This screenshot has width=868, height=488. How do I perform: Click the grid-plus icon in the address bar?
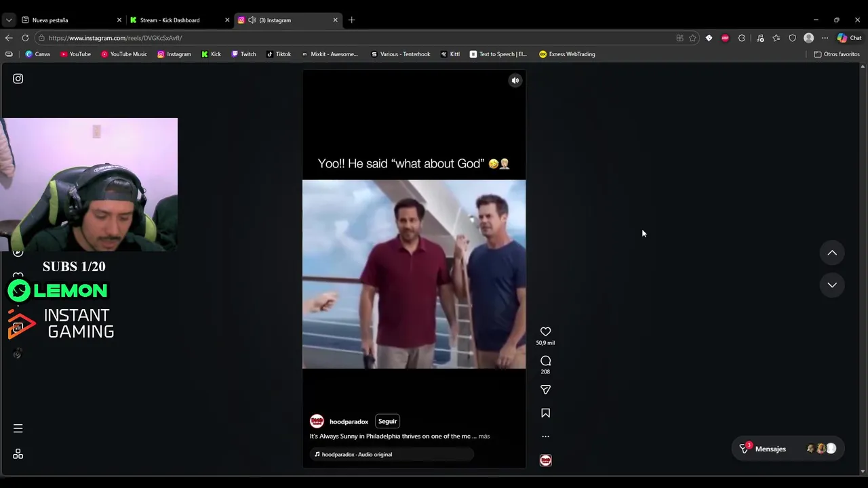pos(679,38)
